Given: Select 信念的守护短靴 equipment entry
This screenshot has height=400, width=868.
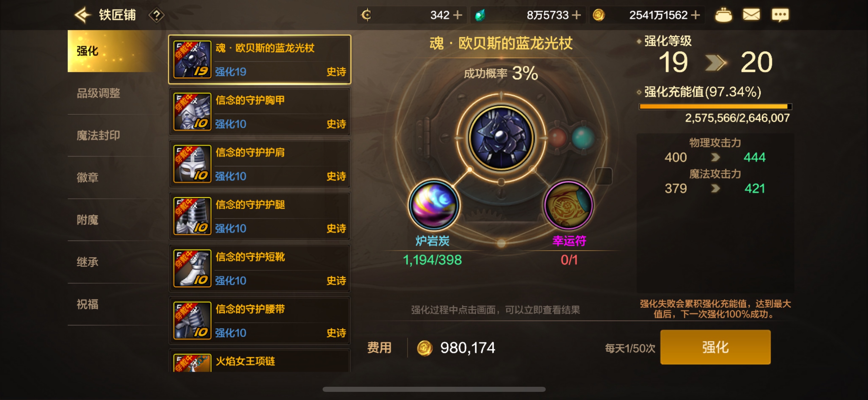Looking at the screenshot, I should [x=260, y=268].
